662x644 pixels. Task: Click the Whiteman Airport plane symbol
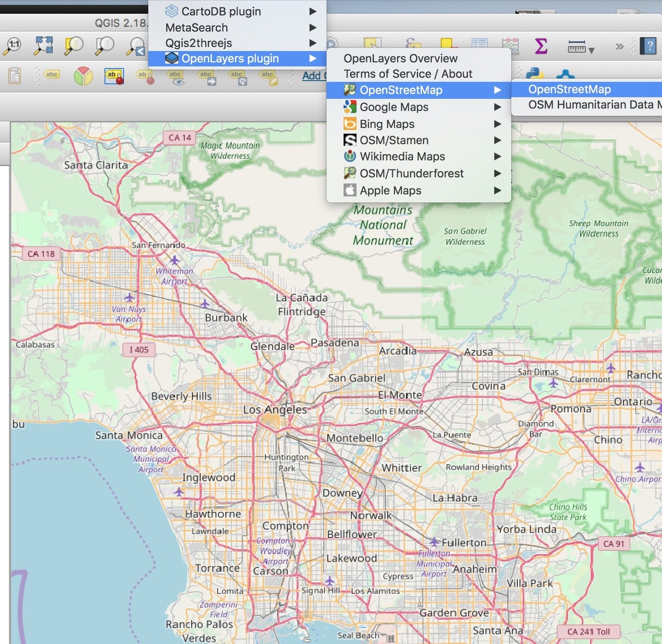pyautogui.click(x=175, y=260)
